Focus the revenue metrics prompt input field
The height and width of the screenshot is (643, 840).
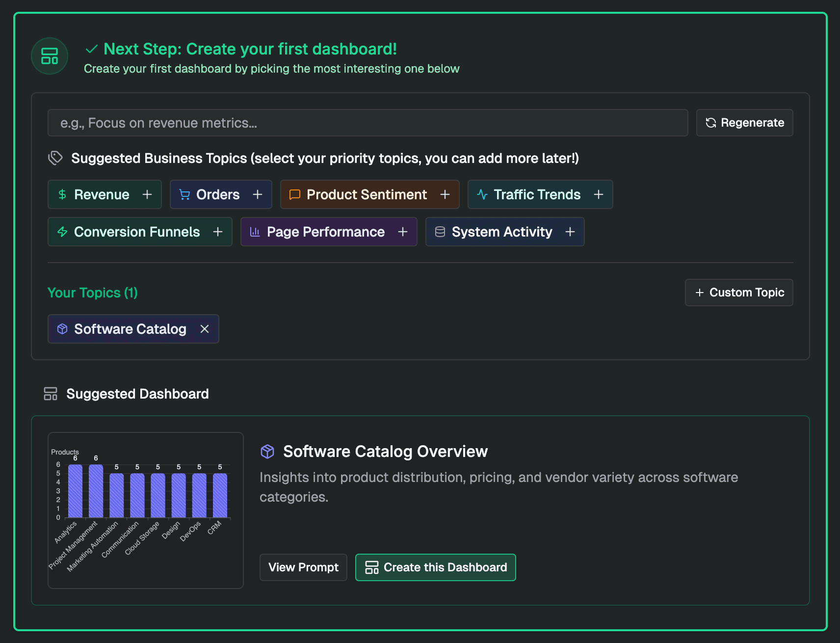point(367,123)
